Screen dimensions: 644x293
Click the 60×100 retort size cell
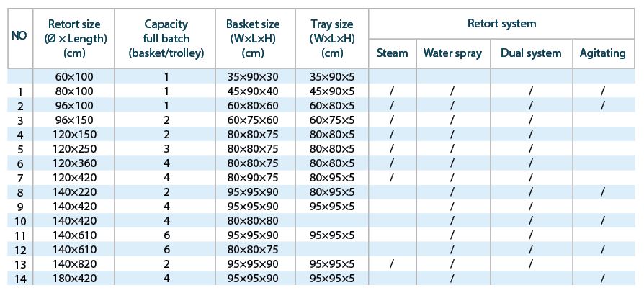pyautogui.click(x=74, y=77)
